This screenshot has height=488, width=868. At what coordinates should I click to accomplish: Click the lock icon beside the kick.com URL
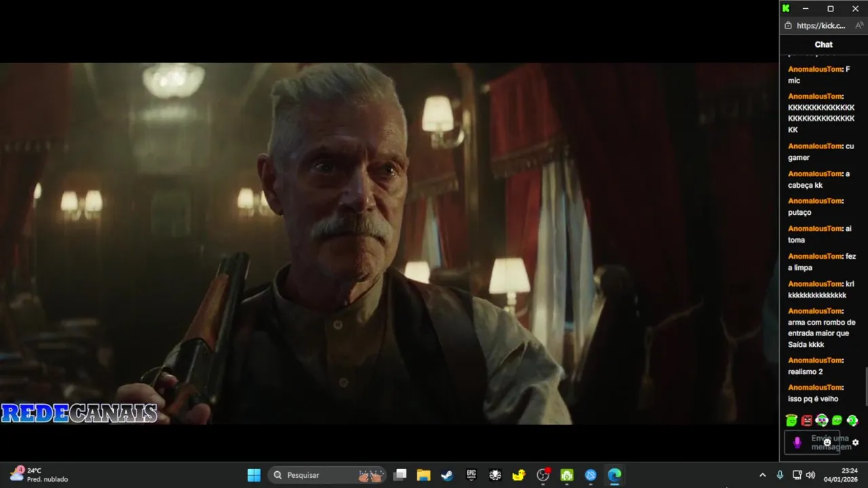pyautogui.click(x=788, y=26)
